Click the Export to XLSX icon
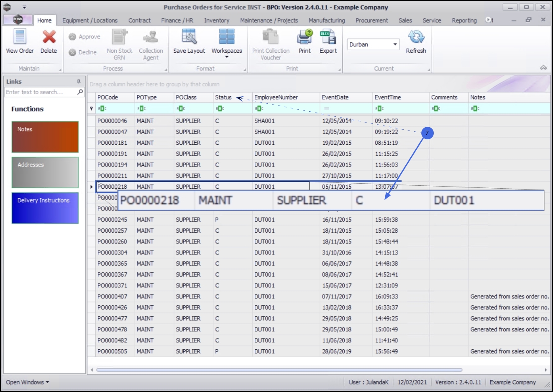553x392 pixels. click(328, 37)
